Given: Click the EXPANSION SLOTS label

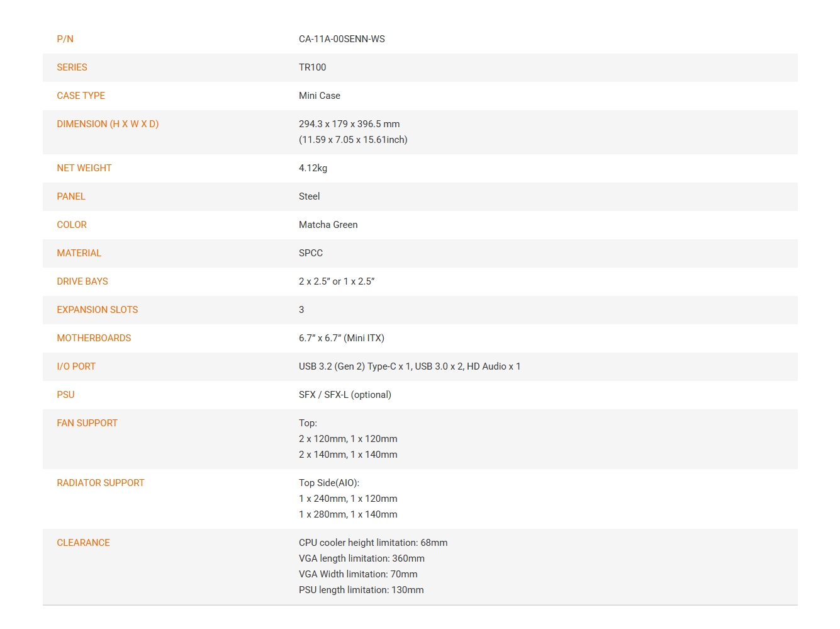Looking at the screenshot, I should (x=97, y=310).
